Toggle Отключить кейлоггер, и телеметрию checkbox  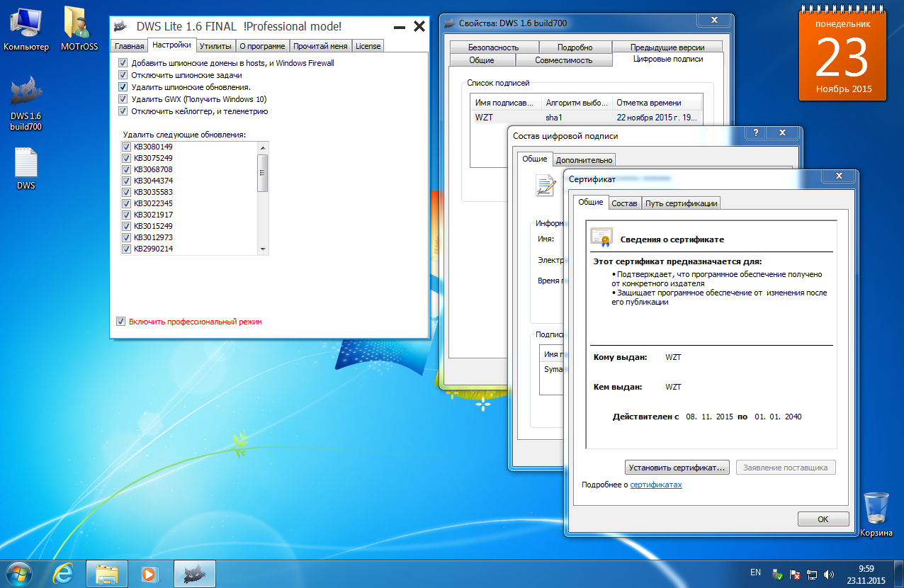click(x=123, y=111)
